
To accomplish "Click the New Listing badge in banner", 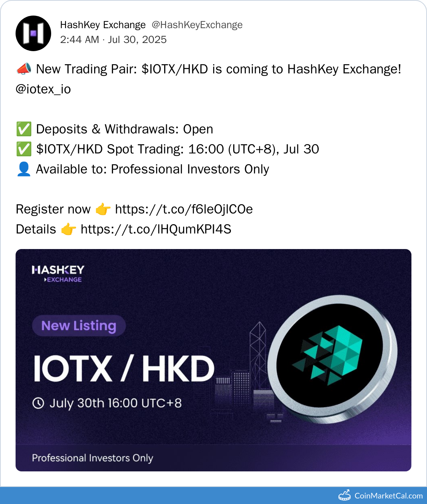I will click(79, 326).
